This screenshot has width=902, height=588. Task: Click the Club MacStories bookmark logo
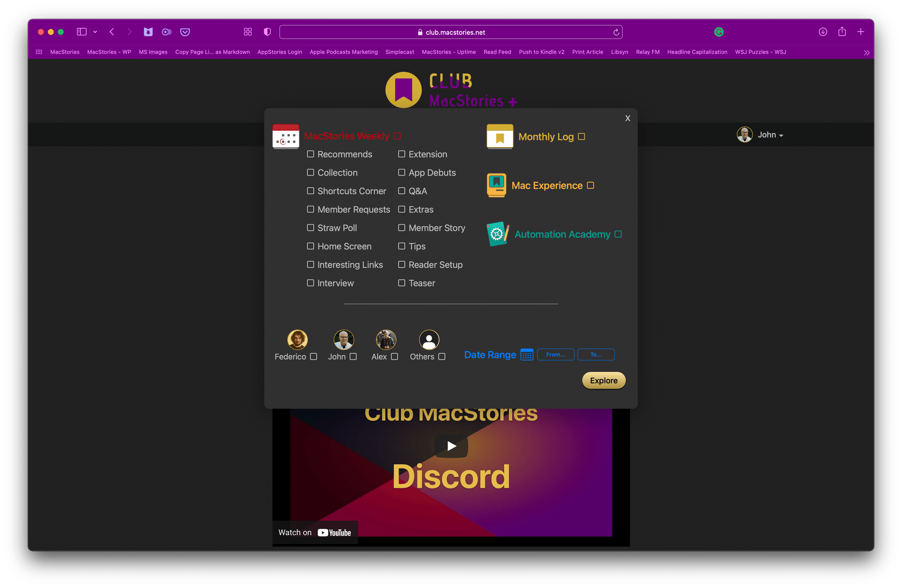[x=403, y=90]
